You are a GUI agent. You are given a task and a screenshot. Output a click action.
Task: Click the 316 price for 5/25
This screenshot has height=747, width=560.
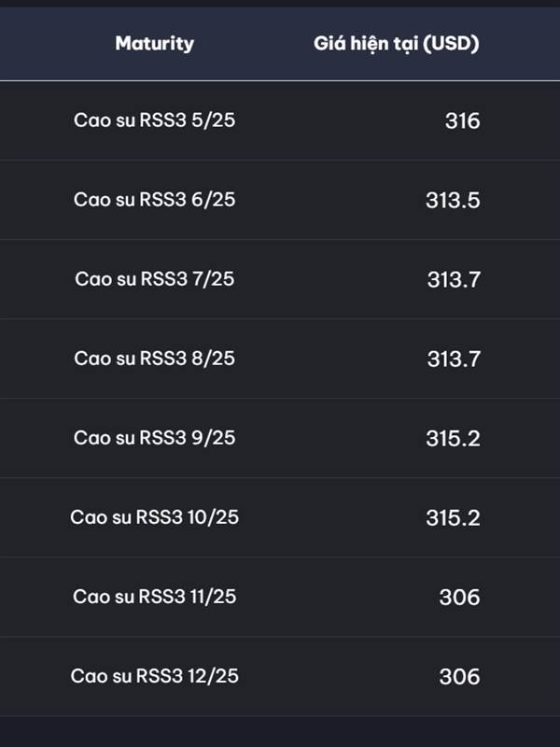462,121
